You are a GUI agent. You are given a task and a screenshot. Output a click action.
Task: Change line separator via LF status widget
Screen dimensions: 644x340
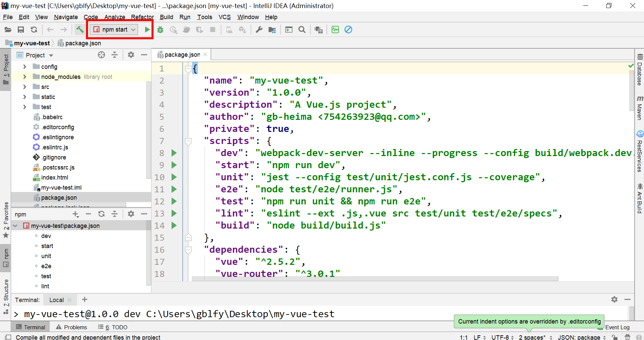click(x=480, y=337)
